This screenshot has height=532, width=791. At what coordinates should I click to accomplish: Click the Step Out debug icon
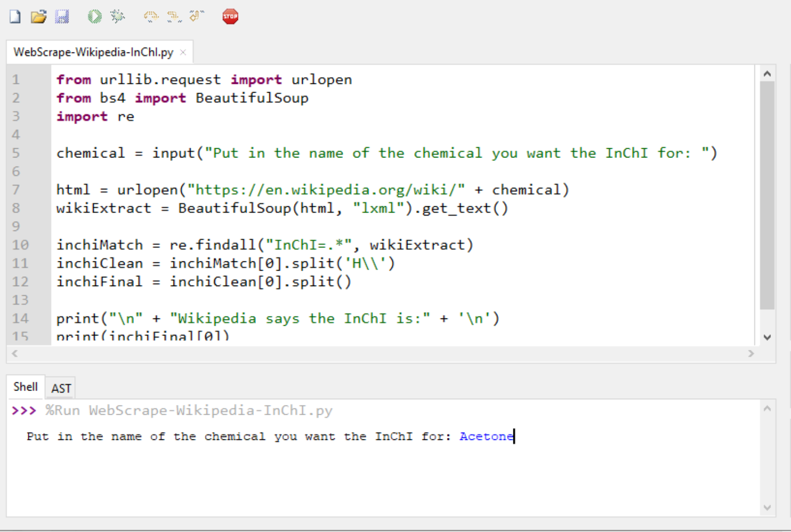pyautogui.click(x=196, y=16)
